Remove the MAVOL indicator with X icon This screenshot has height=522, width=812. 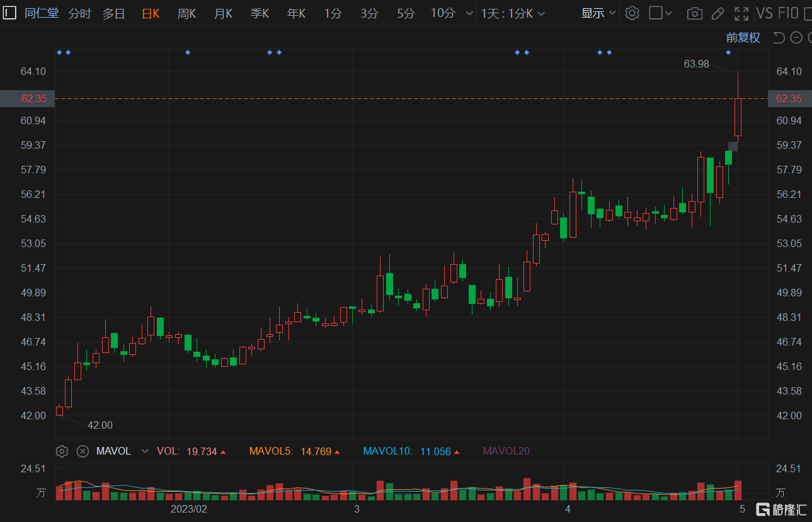pos(83,451)
